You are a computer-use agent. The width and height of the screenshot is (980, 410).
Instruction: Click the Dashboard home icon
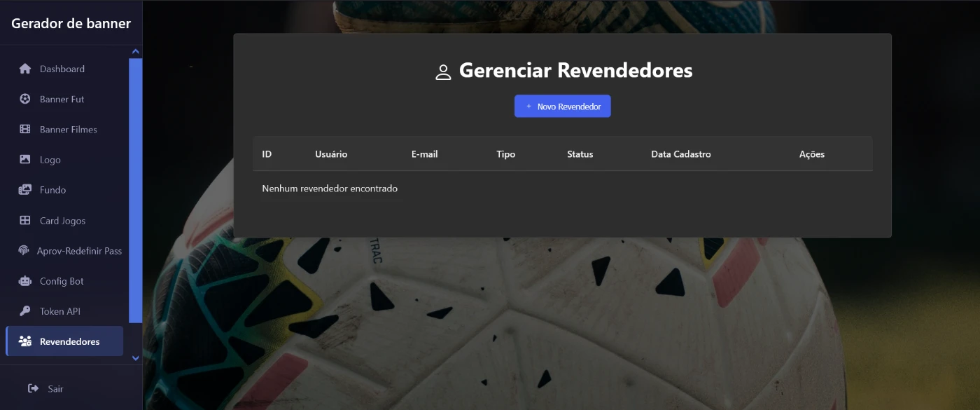point(25,69)
